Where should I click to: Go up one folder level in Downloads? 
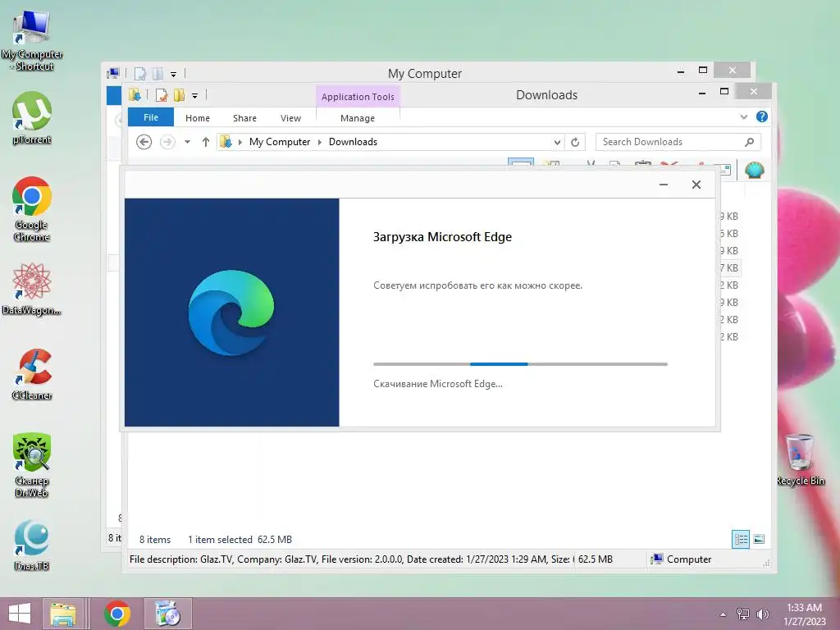point(206,142)
